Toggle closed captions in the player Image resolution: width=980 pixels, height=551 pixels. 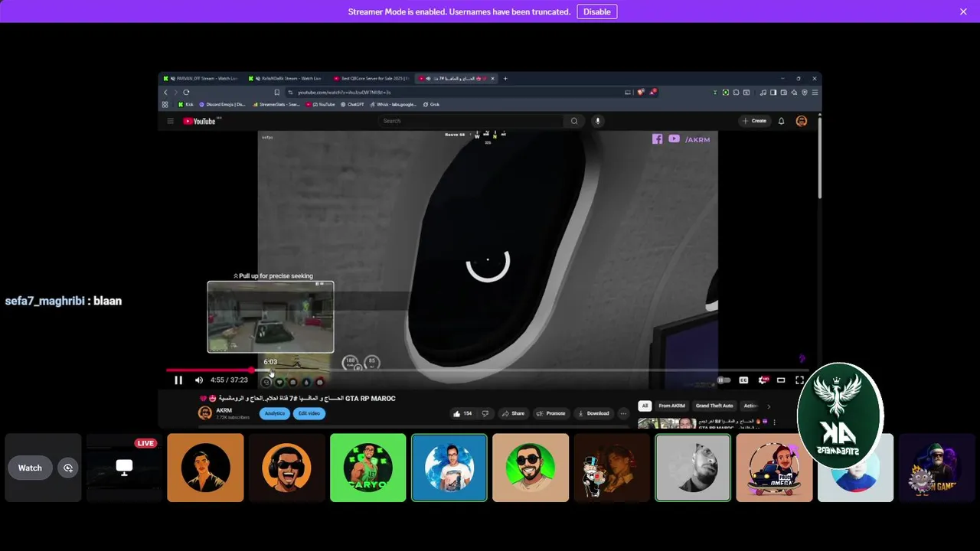point(743,380)
